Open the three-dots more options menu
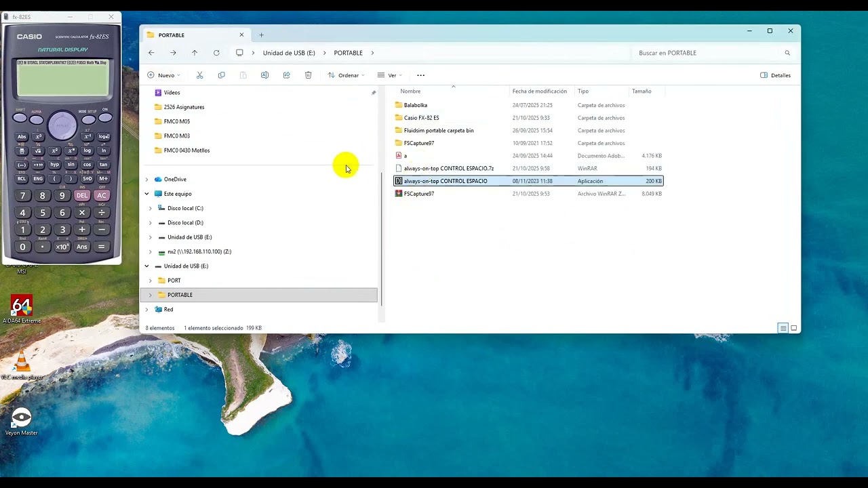Screen dimensions: 868x488 click(420, 75)
